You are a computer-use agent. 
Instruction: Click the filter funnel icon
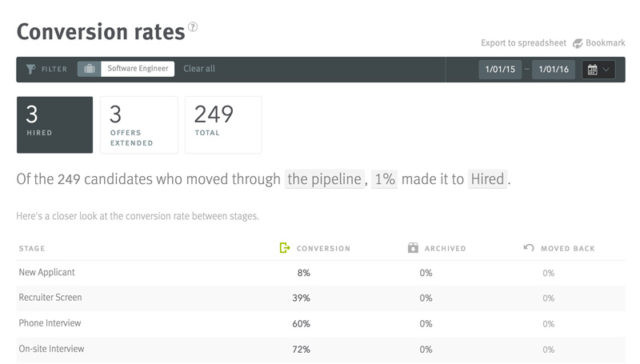(x=30, y=70)
